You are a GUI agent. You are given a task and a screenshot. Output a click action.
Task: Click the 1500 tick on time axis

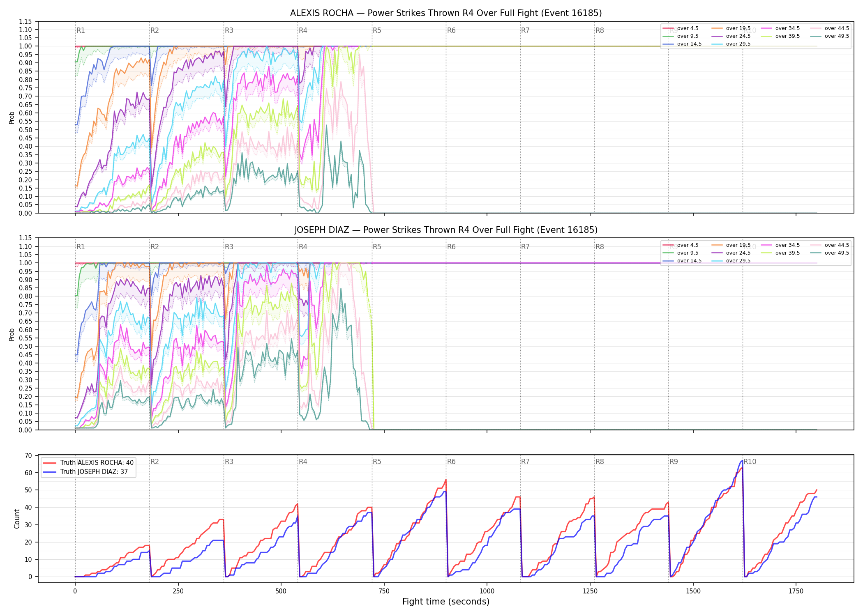(693, 591)
